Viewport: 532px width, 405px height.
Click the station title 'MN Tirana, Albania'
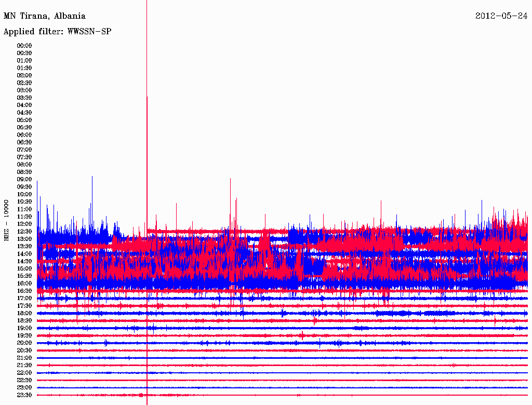coord(45,16)
